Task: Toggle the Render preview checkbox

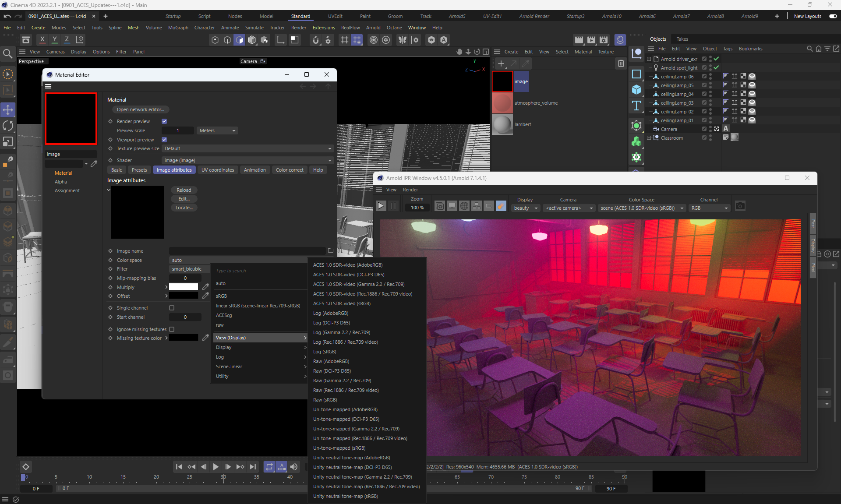Action: click(164, 121)
